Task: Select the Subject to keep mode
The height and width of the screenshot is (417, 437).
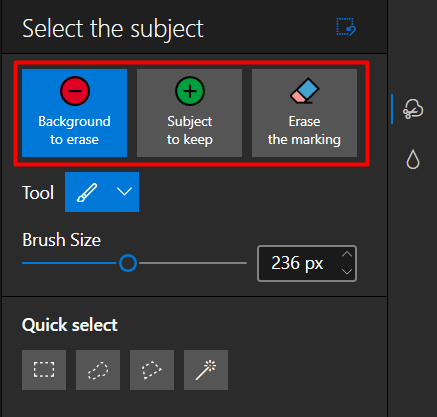Action: [189, 113]
